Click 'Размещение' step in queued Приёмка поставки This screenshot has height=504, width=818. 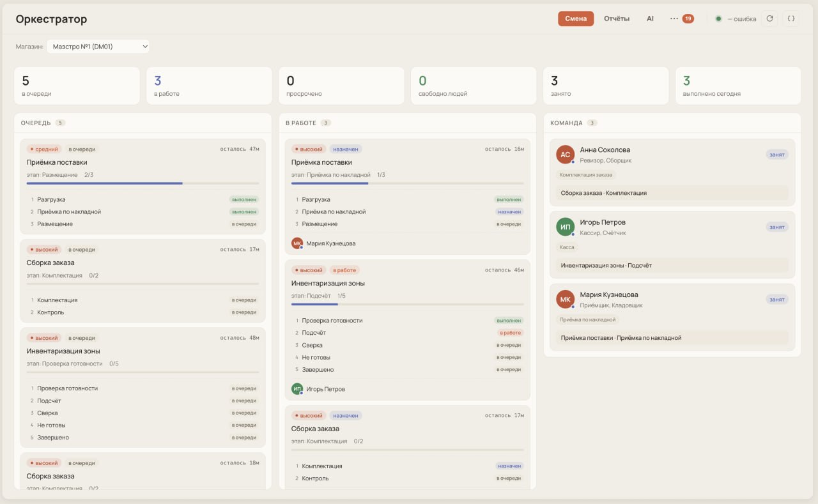click(55, 224)
